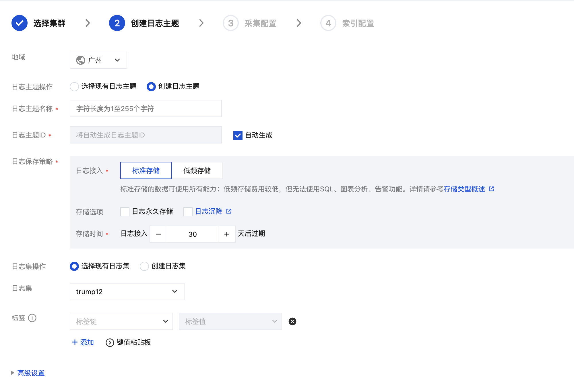Remove the tag row with the X icon
This screenshot has width=574, height=392.
(x=292, y=321)
